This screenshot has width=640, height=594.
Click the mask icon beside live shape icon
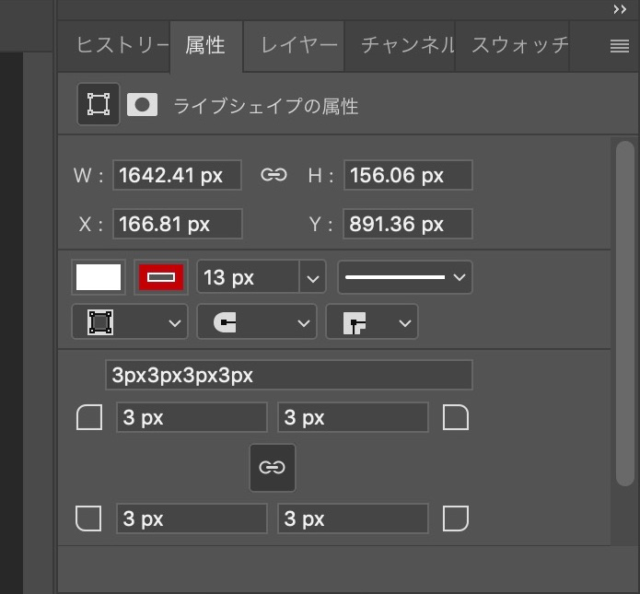[142, 104]
